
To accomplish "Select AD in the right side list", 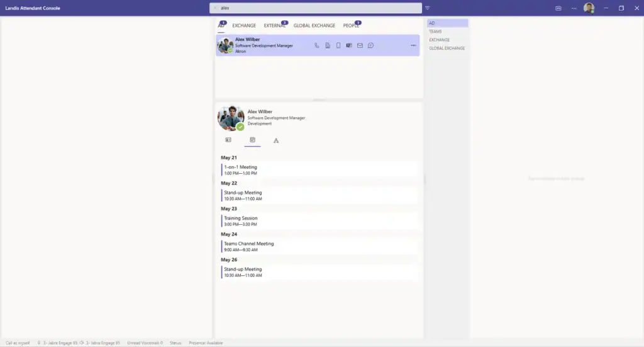I will click(447, 23).
